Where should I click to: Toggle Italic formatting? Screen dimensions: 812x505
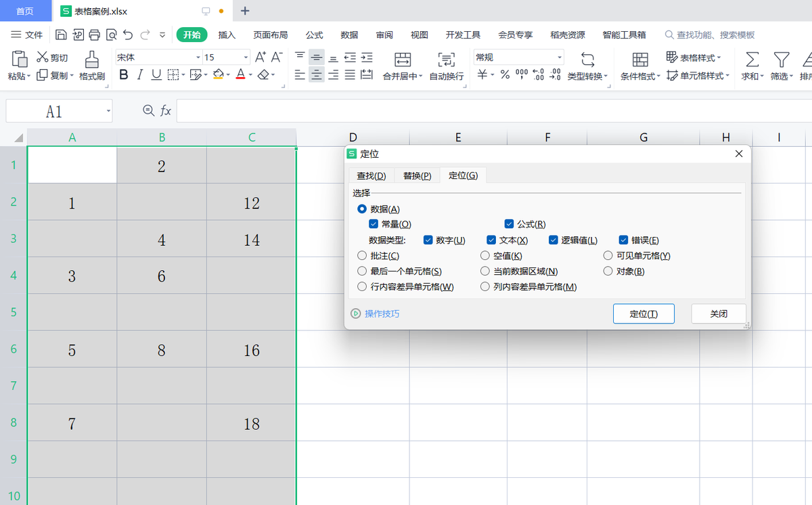tap(140, 75)
